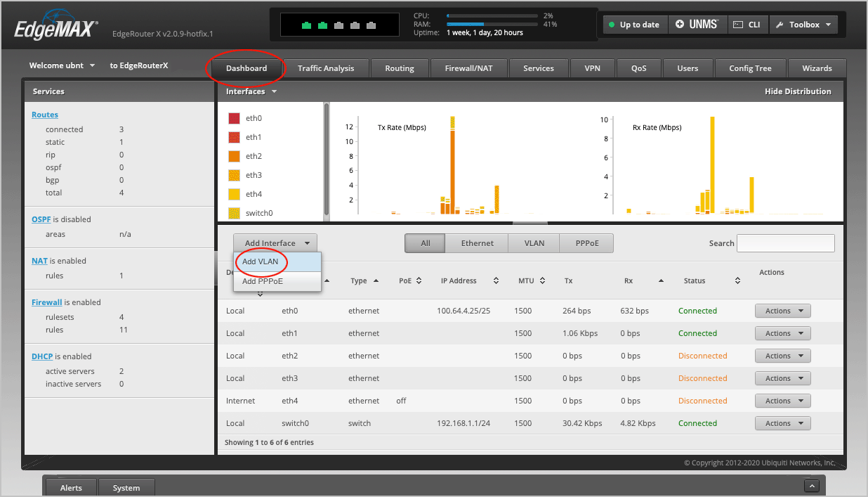Open the Add Interface dropdown
Viewport: 868px width, 497px height.
tap(275, 243)
